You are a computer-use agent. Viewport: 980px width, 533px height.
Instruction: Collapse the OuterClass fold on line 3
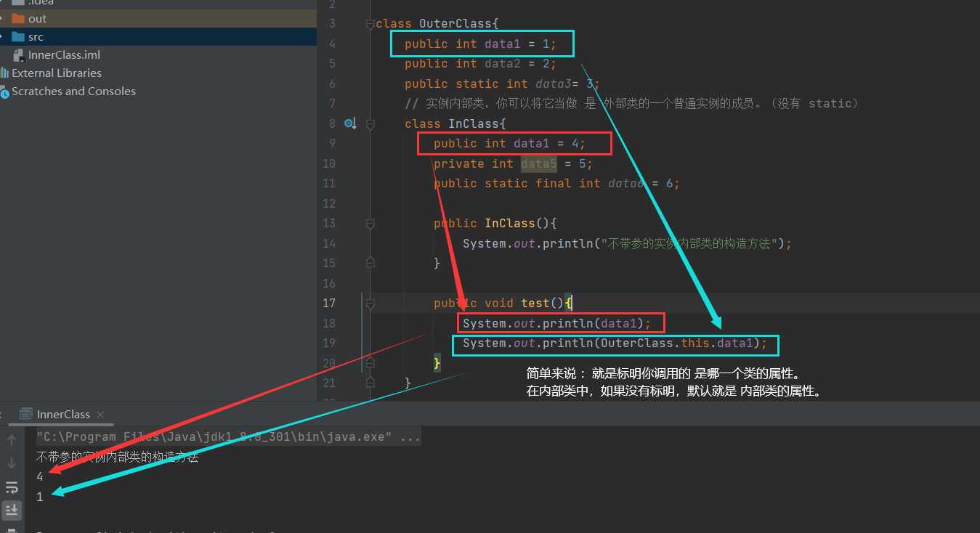[x=370, y=24]
